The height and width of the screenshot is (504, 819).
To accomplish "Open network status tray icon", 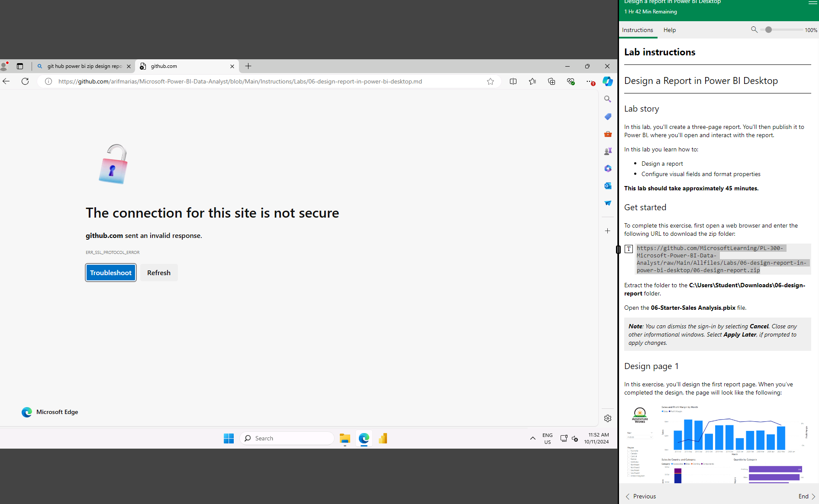I will (564, 438).
